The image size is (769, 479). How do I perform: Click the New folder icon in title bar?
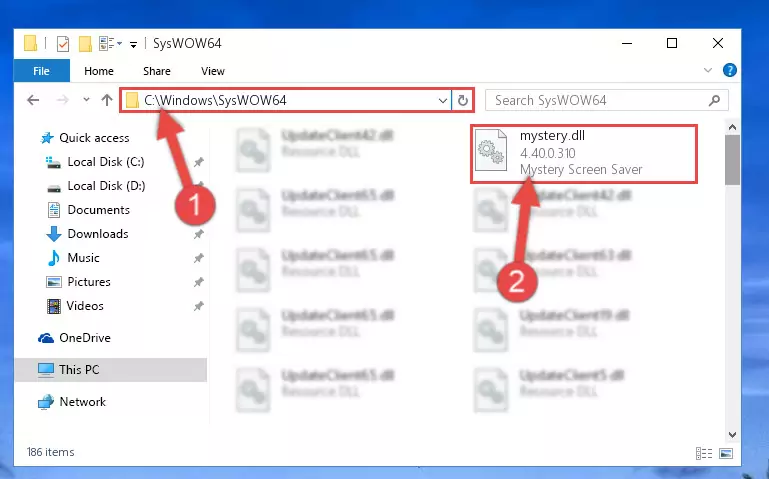pyautogui.click(x=85, y=44)
